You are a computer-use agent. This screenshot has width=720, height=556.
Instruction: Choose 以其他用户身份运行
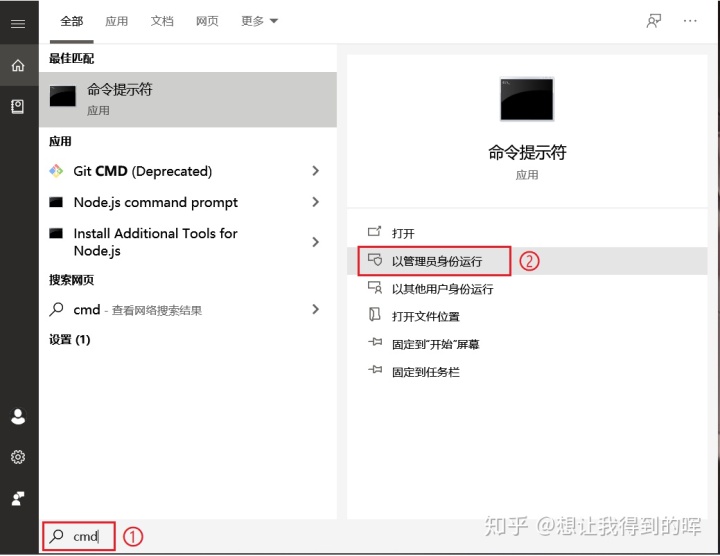pyautogui.click(x=442, y=289)
